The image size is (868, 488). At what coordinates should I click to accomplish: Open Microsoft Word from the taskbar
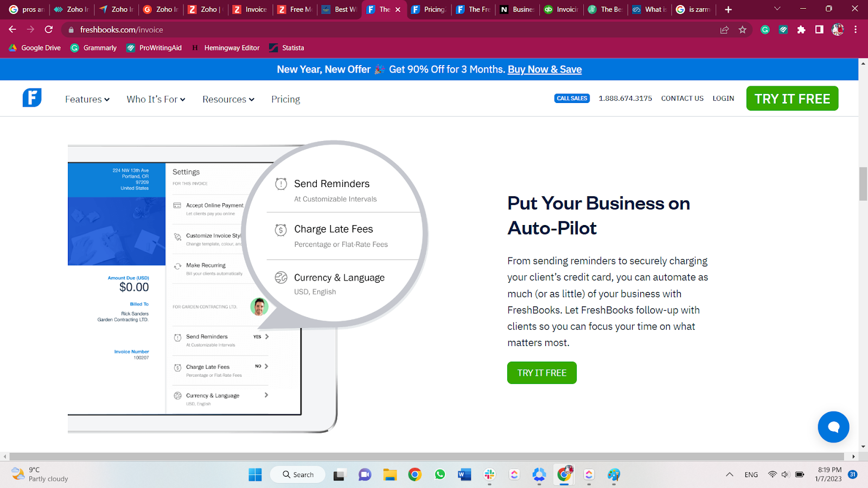464,475
